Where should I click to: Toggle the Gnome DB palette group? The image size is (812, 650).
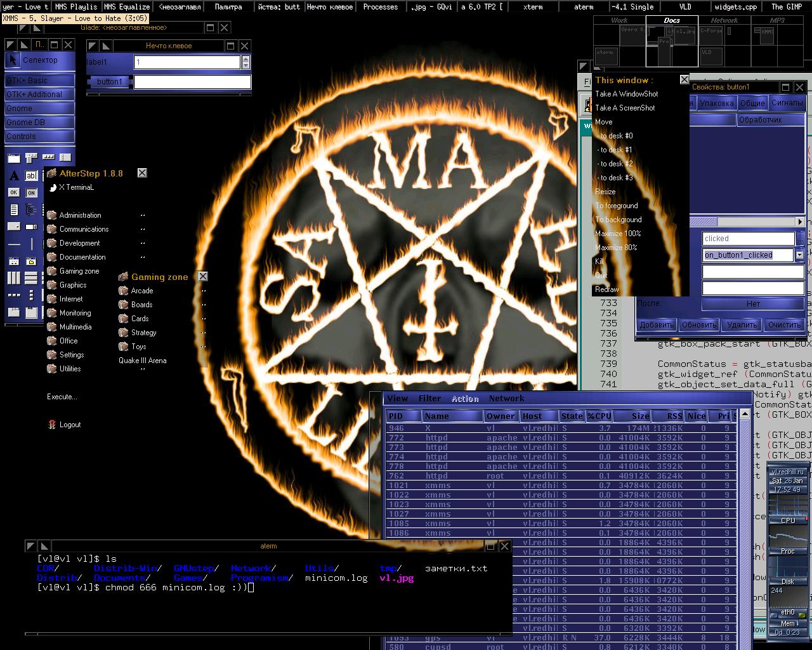[39, 123]
